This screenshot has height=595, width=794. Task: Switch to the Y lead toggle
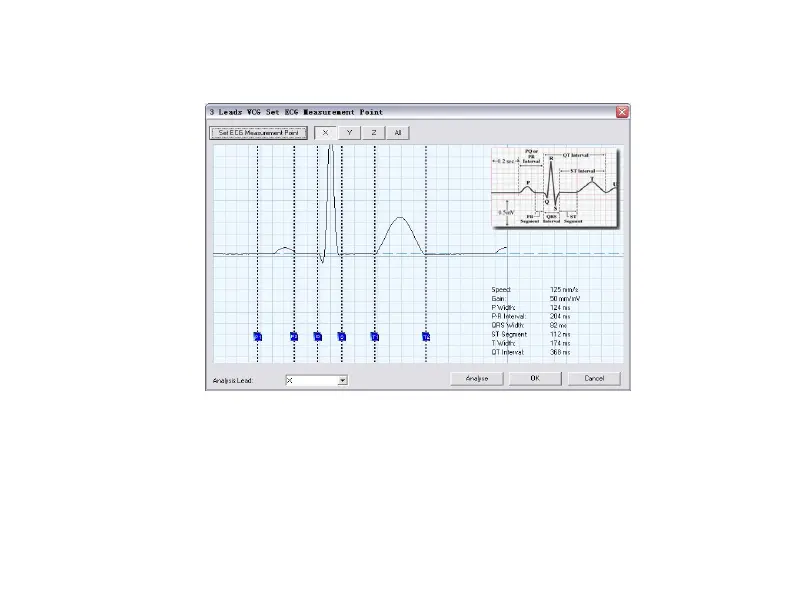tap(349, 133)
